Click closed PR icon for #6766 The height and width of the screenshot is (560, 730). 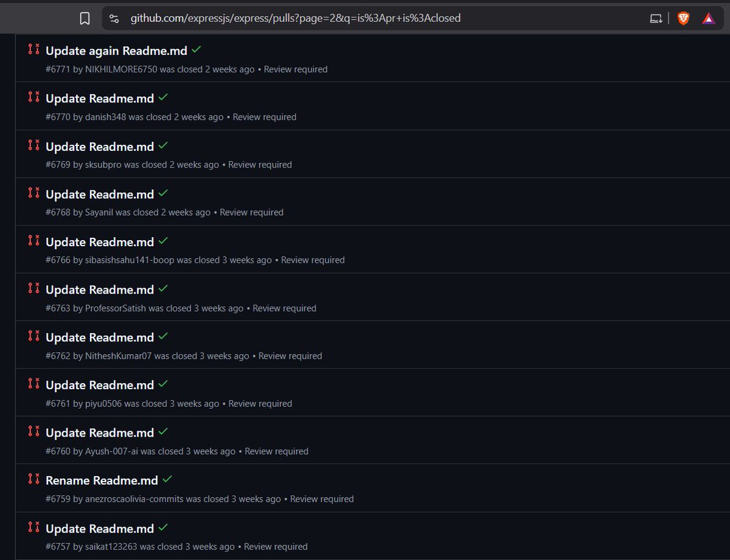click(x=34, y=240)
